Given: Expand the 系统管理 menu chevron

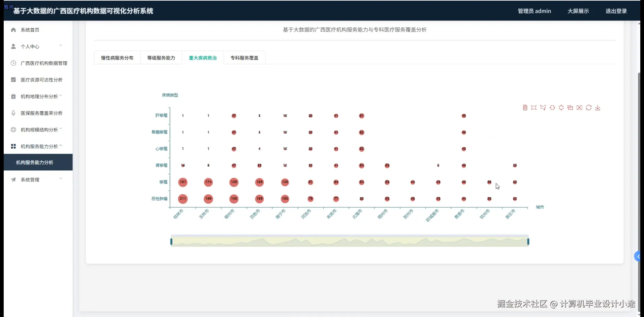Looking at the screenshot, I should pyautogui.click(x=61, y=179).
